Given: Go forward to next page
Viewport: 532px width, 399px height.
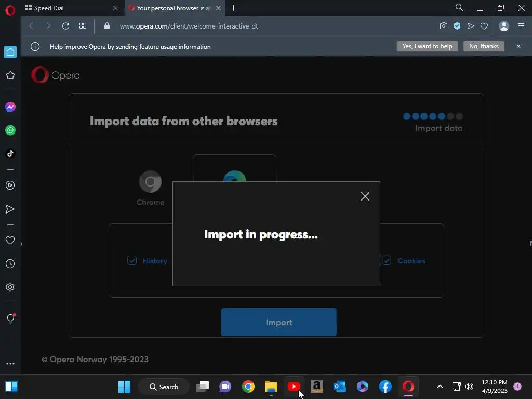Looking at the screenshot, I should [48, 26].
